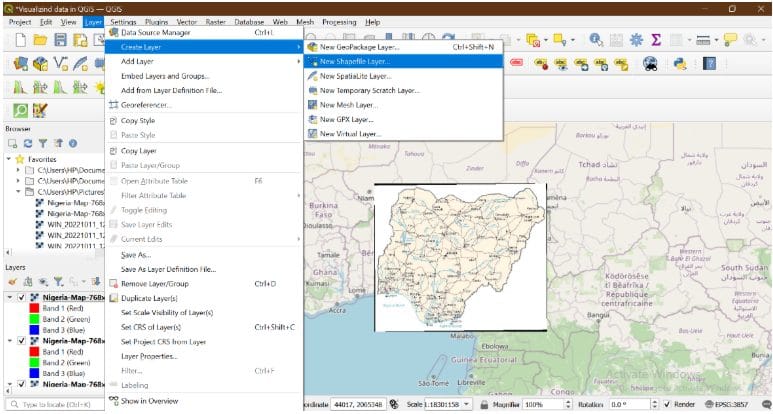Collapse the Favorites tree in Browser
The image size is (773, 414).
tap(9, 158)
